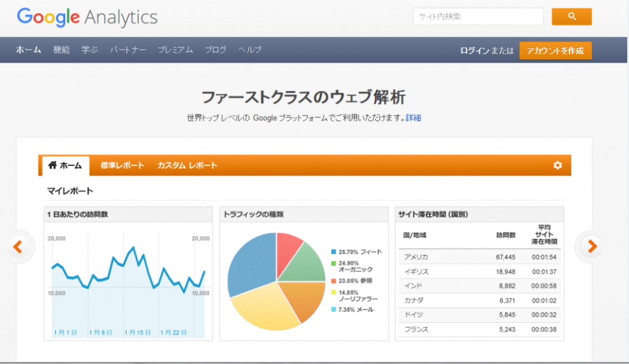The height and width of the screenshot is (364, 629).
Task: Focus the サイト内検索 search field
Action: (478, 17)
